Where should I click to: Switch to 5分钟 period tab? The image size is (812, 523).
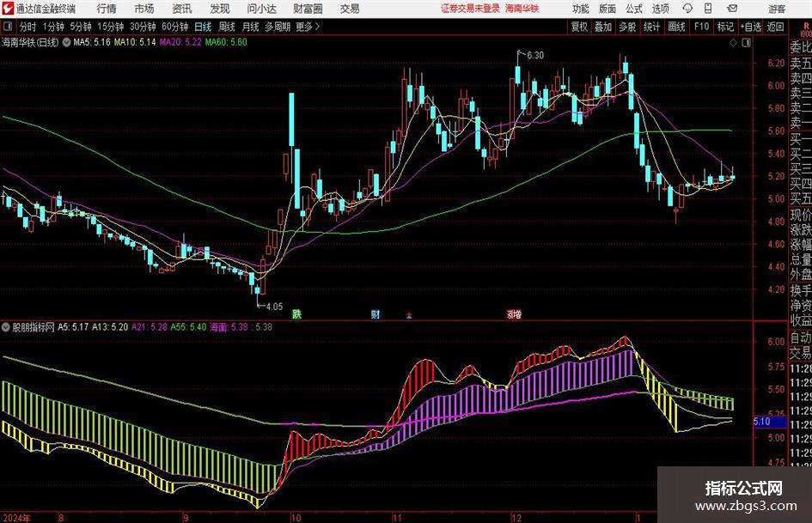81,27
